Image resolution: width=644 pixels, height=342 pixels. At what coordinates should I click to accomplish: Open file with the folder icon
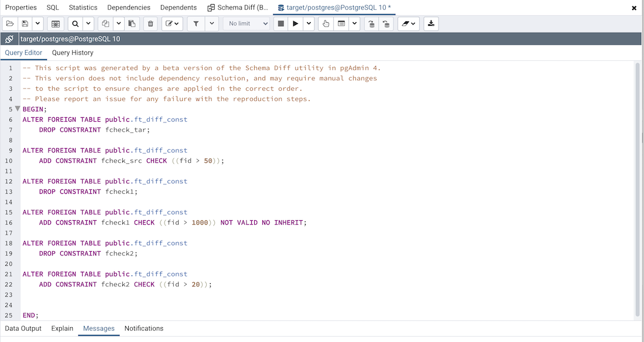10,24
